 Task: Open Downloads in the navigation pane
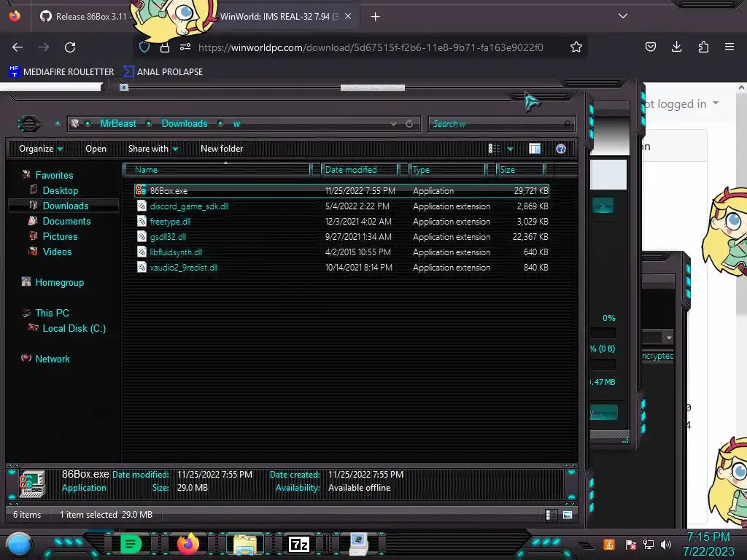click(x=65, y=206)
